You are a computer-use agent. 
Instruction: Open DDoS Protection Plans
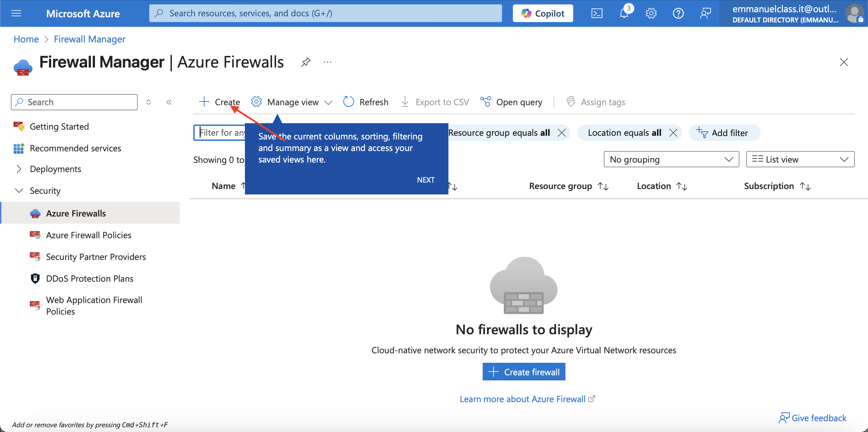coord(90,278)
